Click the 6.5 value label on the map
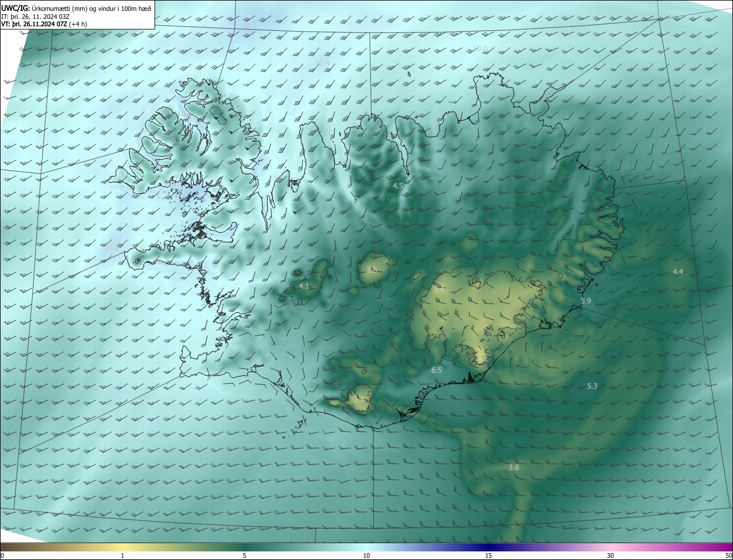 click(x=436, y=370)
